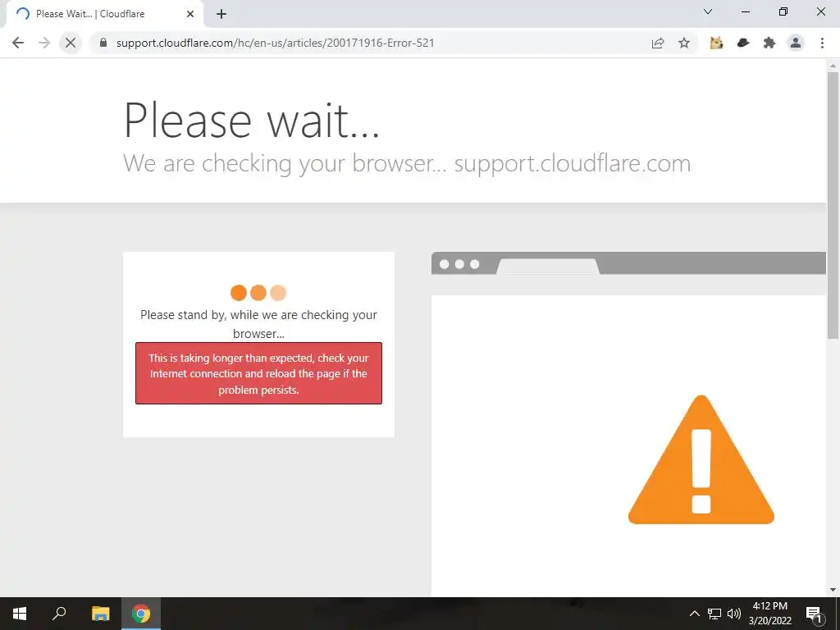Click the Chrome taskbar icon
The height and width of the screenshot is (630, 840).
click(141, 614)
